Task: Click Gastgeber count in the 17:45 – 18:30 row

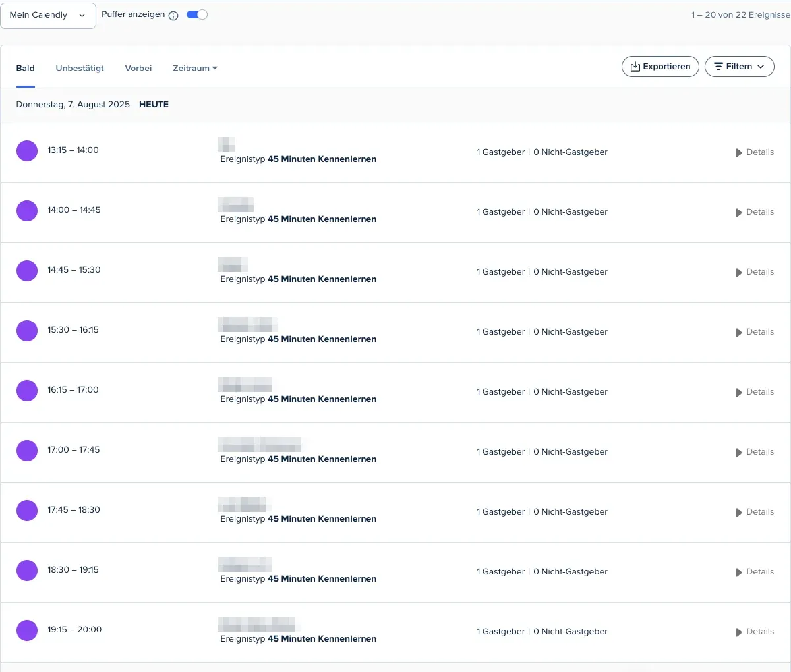Action: [x=501, y=512]
